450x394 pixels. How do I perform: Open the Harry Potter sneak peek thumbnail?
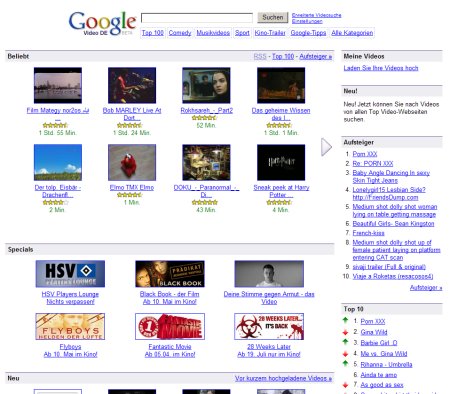(281, 162)
